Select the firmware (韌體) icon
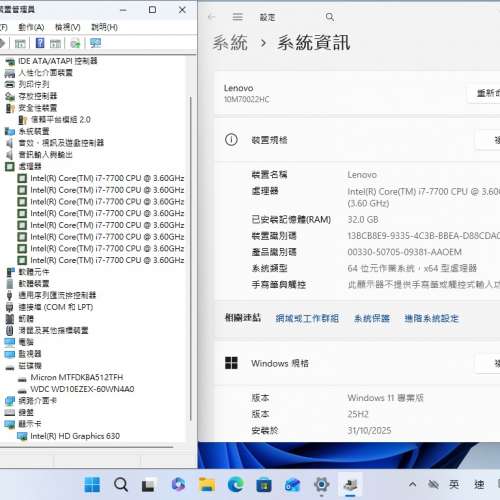The width and height of the screenshot is (500, 500). [10, 319]
